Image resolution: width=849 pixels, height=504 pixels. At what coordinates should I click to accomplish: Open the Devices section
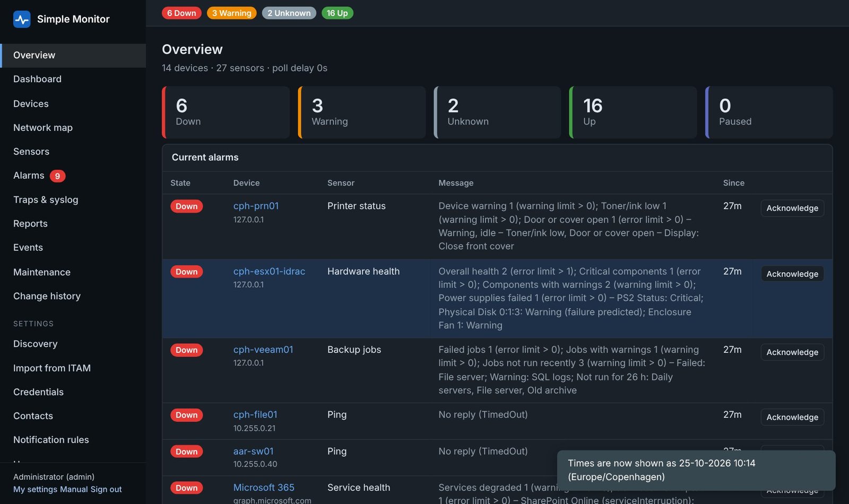point(73,103)
